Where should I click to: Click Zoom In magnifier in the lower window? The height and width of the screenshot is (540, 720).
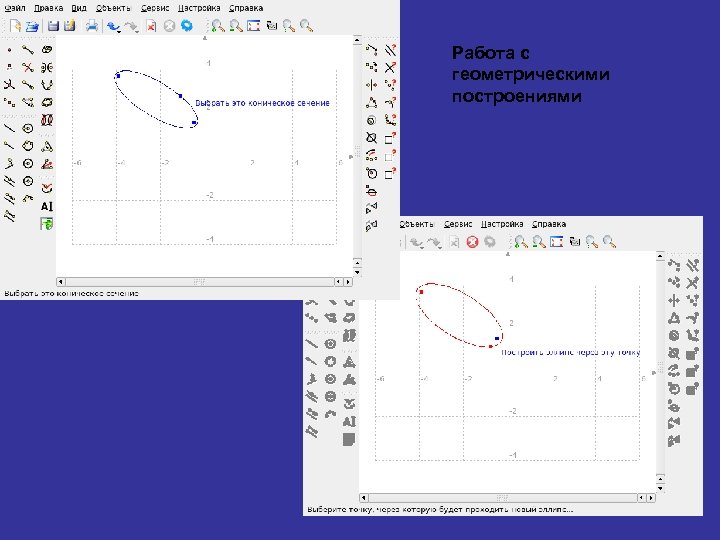pyautogui.click(x=521, y=242)
